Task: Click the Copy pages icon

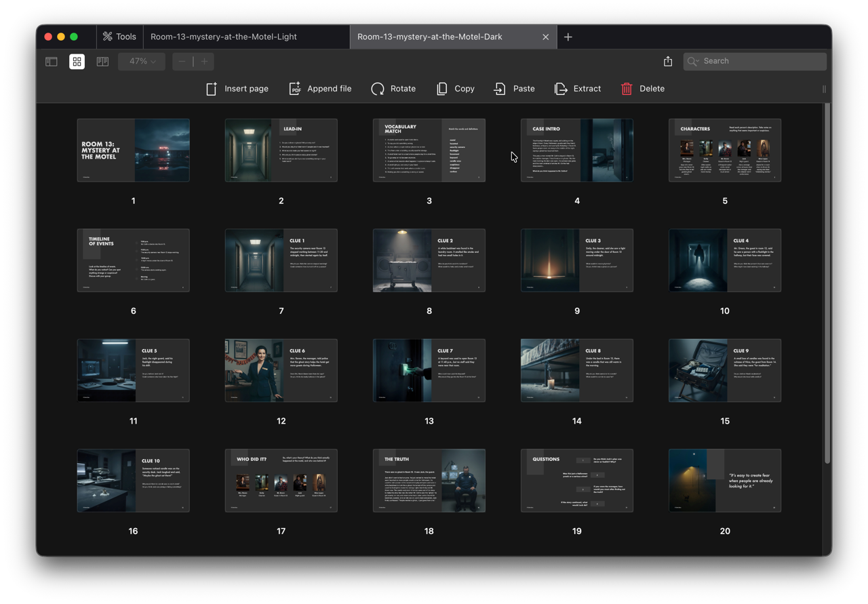Action: pyautogui.click(x=442, y=89)
